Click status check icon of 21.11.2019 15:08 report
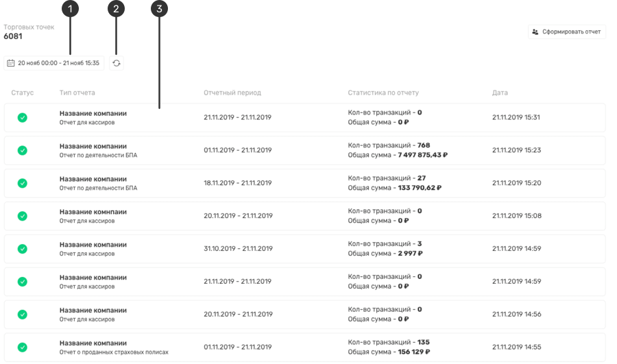Image resolution: width=617 pixels, height=364 pixels. (x=23, y=216)
